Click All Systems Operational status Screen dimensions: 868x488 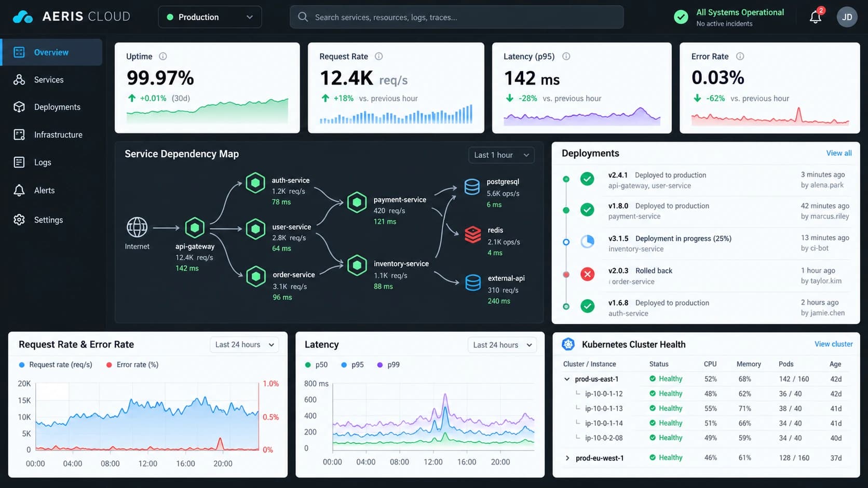740,12
